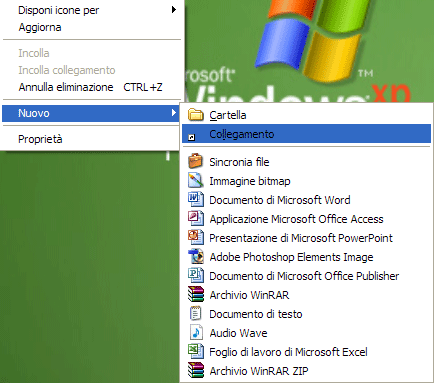Click the PowerPoint presentation icon
This screenshot has width=434, height=383.
tap(196, 237)
